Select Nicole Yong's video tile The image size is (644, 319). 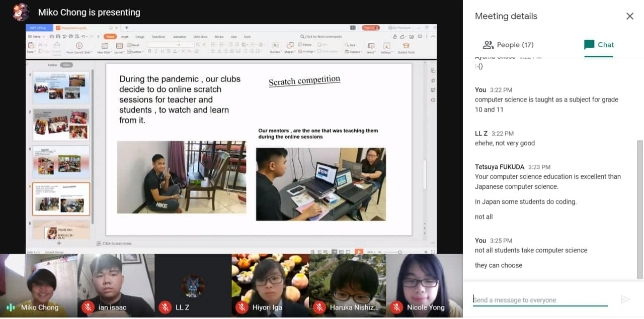coord(424,285)
